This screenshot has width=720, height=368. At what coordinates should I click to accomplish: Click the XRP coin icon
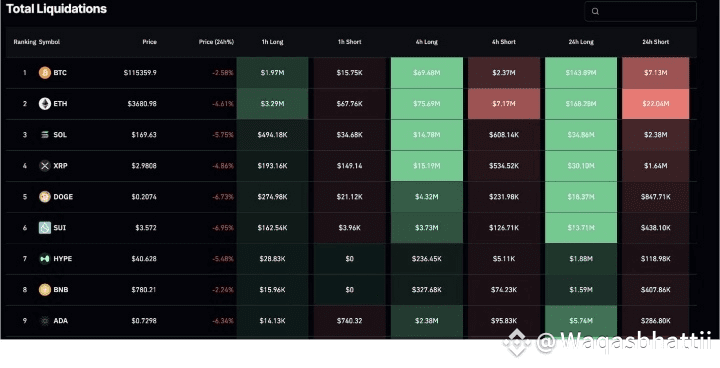coord(45,165)
